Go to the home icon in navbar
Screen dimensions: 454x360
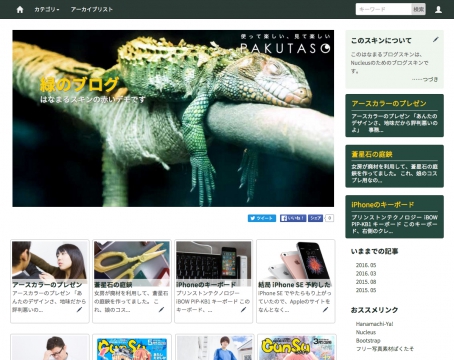pos(20,9)
